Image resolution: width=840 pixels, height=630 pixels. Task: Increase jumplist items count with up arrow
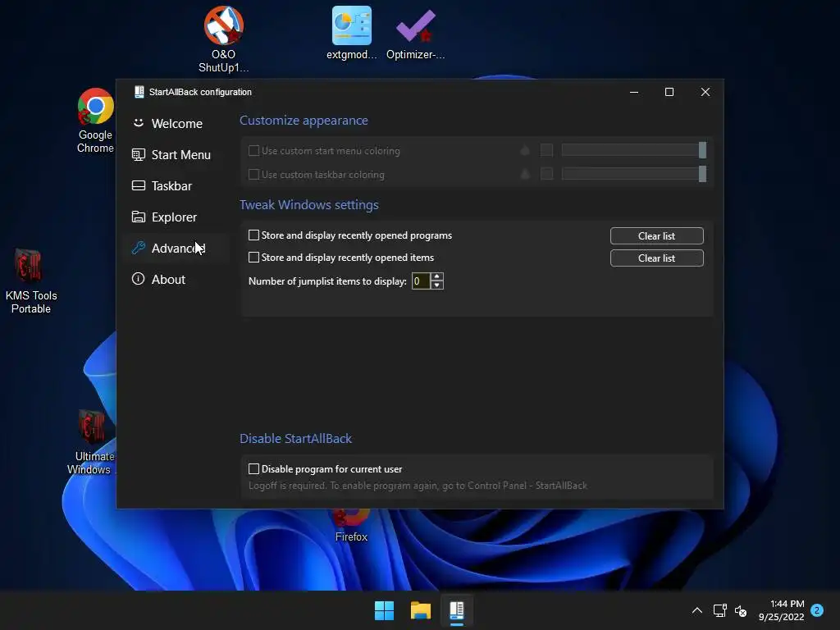(437, 277)
